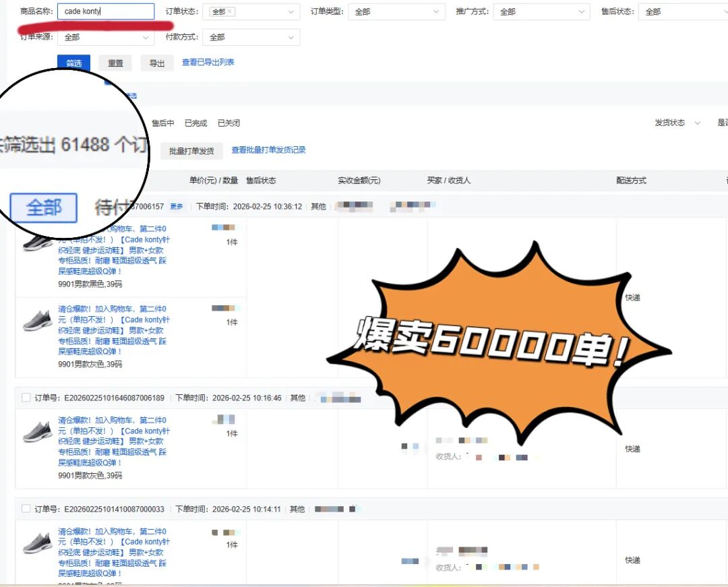Click 收货人 label in order ending 006189

(447, 457)
